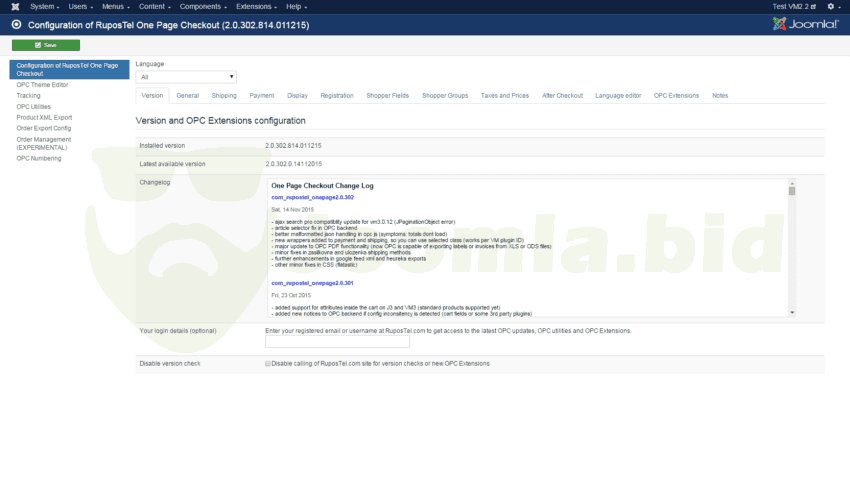Click the Joomla logo icon in top bar

[x=15, y=7]
